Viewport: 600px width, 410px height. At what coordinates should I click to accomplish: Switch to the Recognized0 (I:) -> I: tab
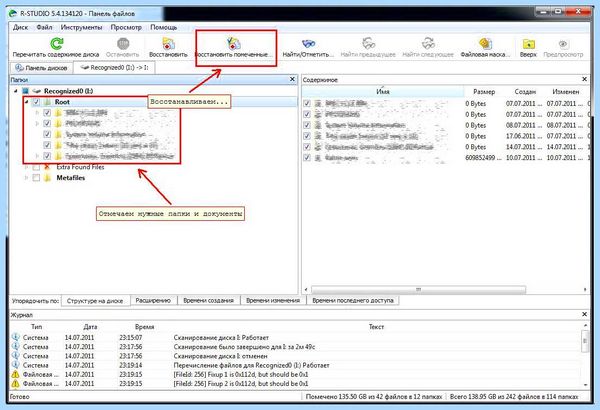[114, 67]
